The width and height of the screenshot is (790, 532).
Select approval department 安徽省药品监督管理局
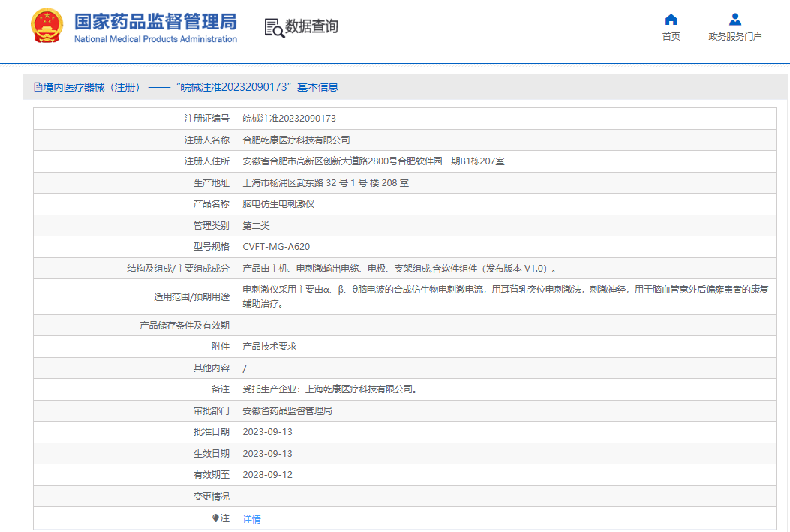click(287, 411)
